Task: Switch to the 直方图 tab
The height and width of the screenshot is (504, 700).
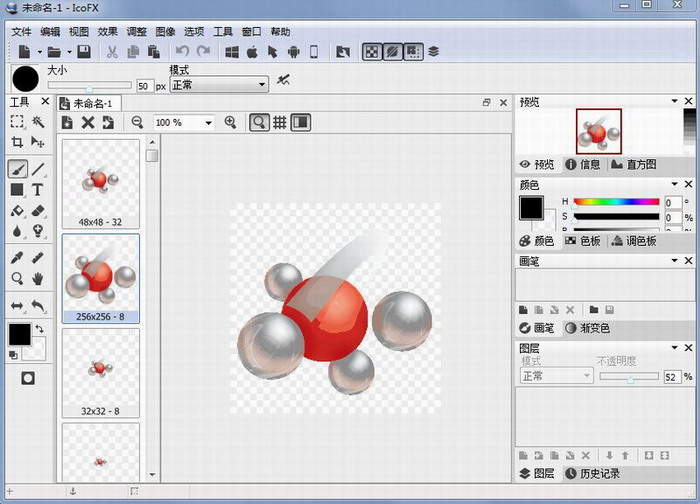Action: [x=634, y=165]
